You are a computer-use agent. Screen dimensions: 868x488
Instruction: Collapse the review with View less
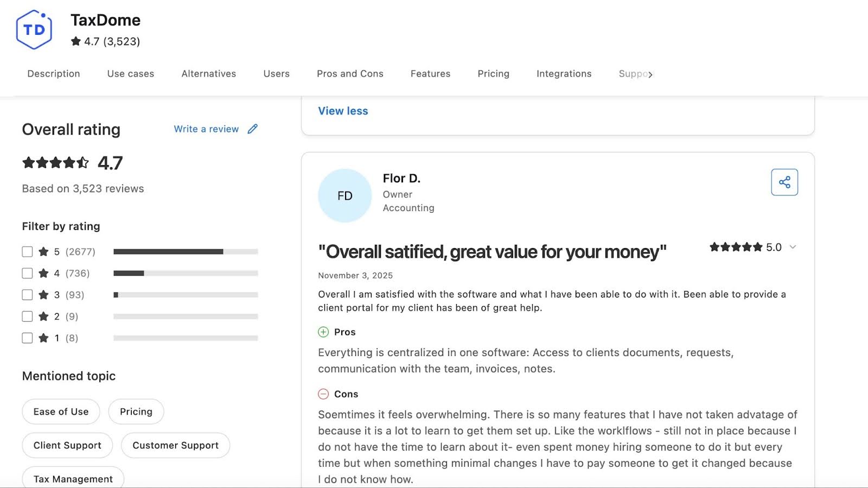[x=343, y=111]
